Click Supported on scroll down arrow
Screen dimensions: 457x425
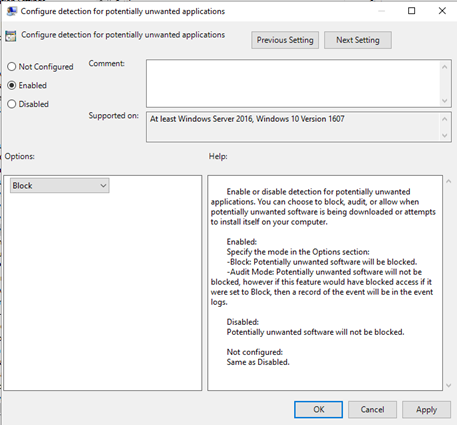click(x=444, y=135)
